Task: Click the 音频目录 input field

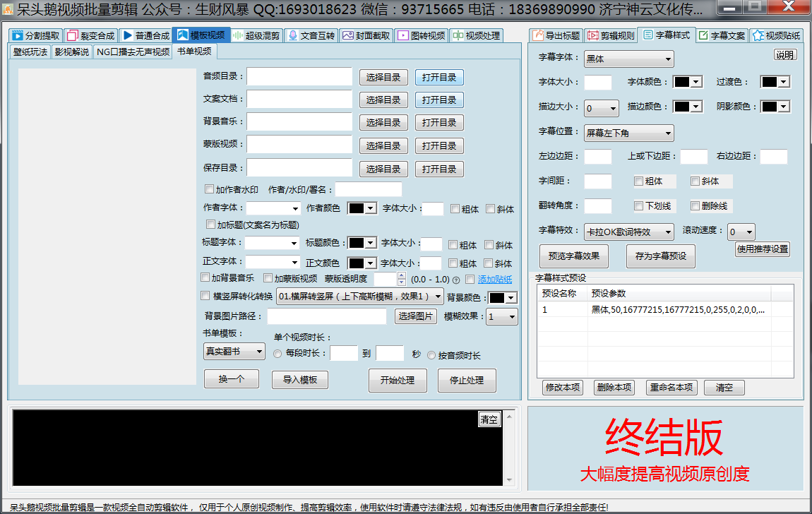Action: 299,76
